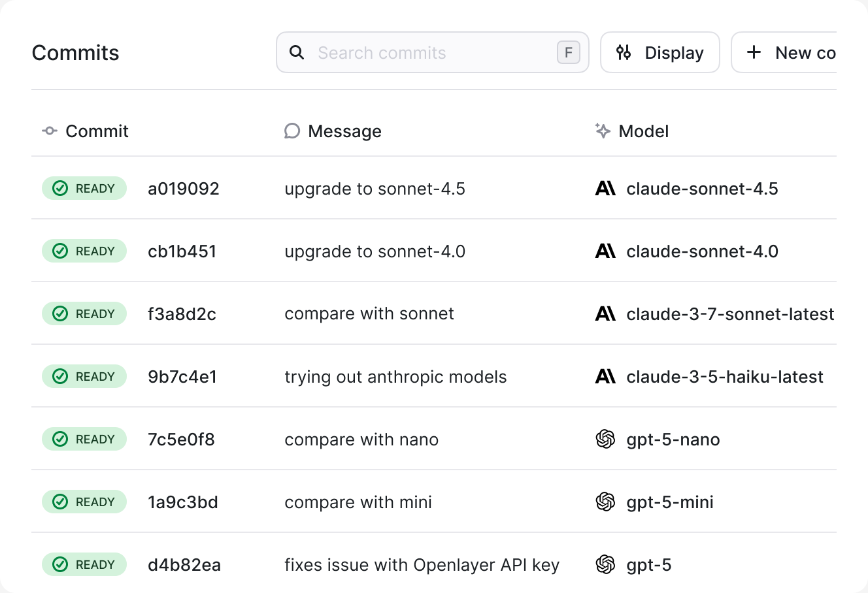Image resolution: width=868 pixels, height=593 pixels.
Task: Click the READY badge for commit f3a8d2c
Action: [84, 313]
